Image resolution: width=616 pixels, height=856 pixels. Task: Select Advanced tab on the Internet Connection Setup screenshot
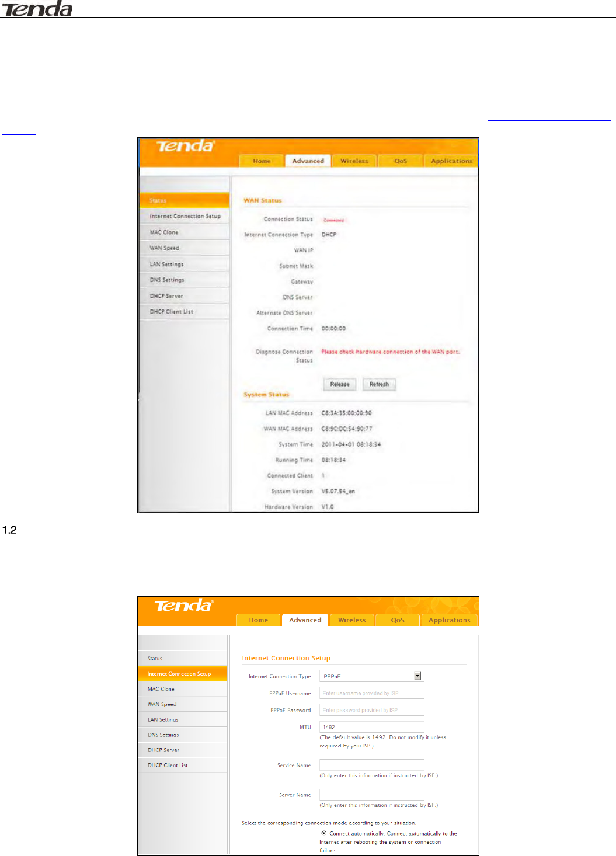click(x=305, y=620)
